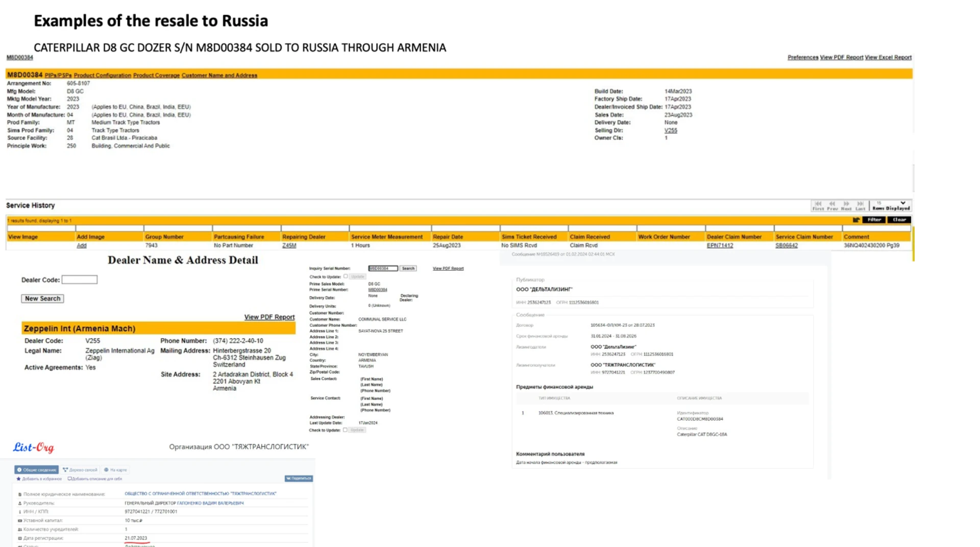Expand the Rows Displayed dropdown
Image resolution: width=980 pixels, height=547 pixels.
(902, 203)
